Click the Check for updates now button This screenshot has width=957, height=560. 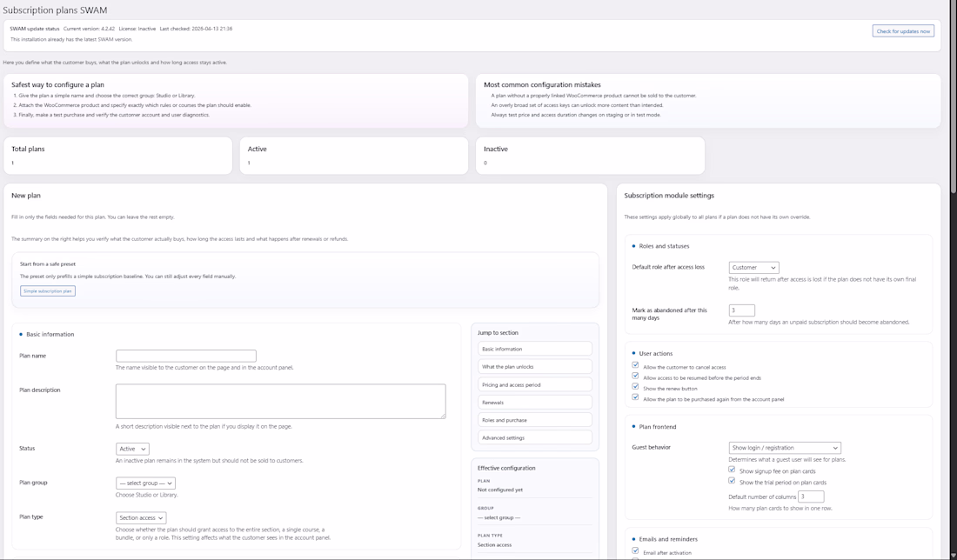click(x=902, y=31)
